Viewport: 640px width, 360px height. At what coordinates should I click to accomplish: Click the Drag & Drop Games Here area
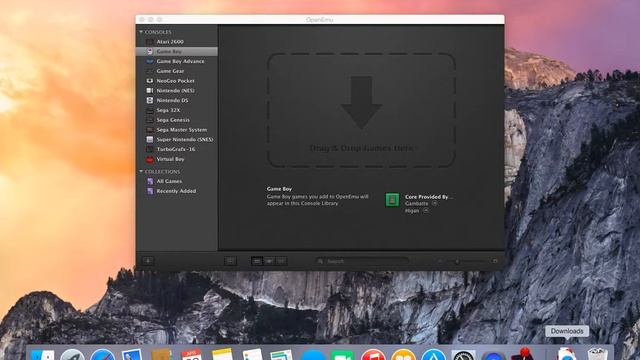point(361,110)
